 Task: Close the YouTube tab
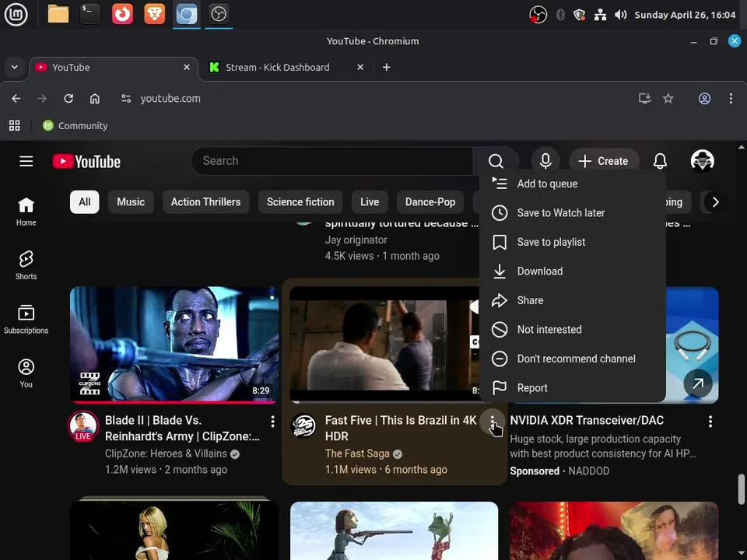coord(187,67)
